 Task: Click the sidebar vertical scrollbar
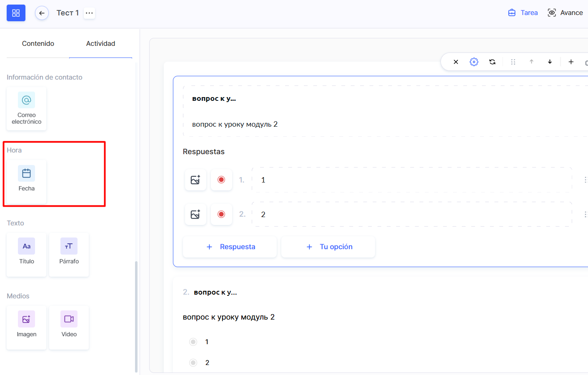(136, 317)
